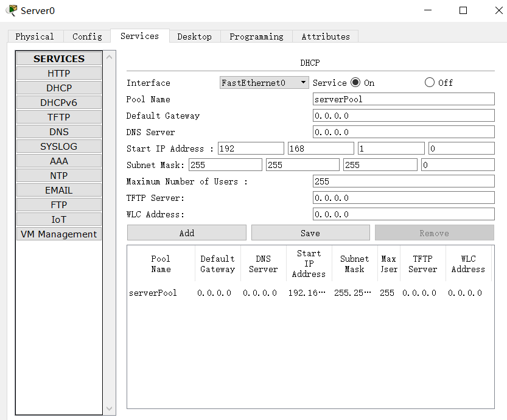Viewport: 507px width, 420px height.
Task: Choose the SYSLOG service
Action: click(x=59, y=147)
